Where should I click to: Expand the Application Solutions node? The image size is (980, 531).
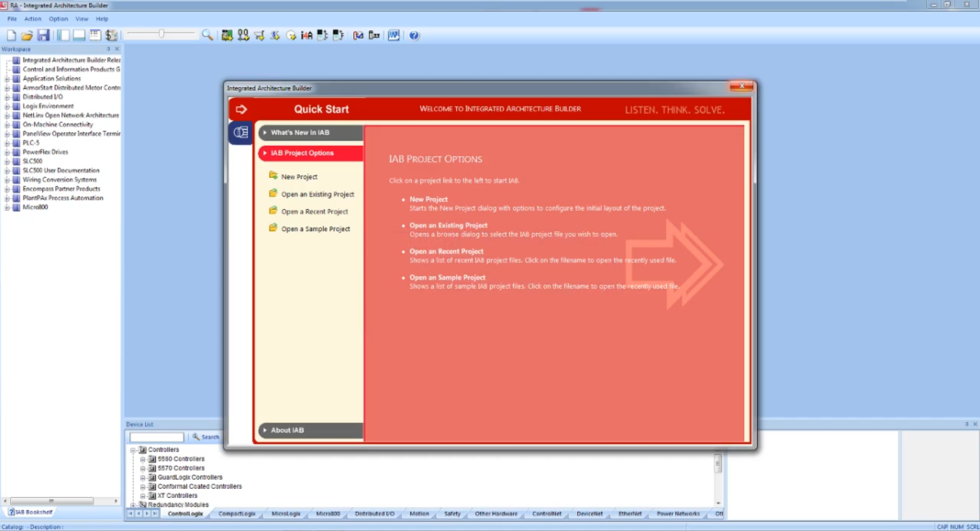click(x=7, y=79)
